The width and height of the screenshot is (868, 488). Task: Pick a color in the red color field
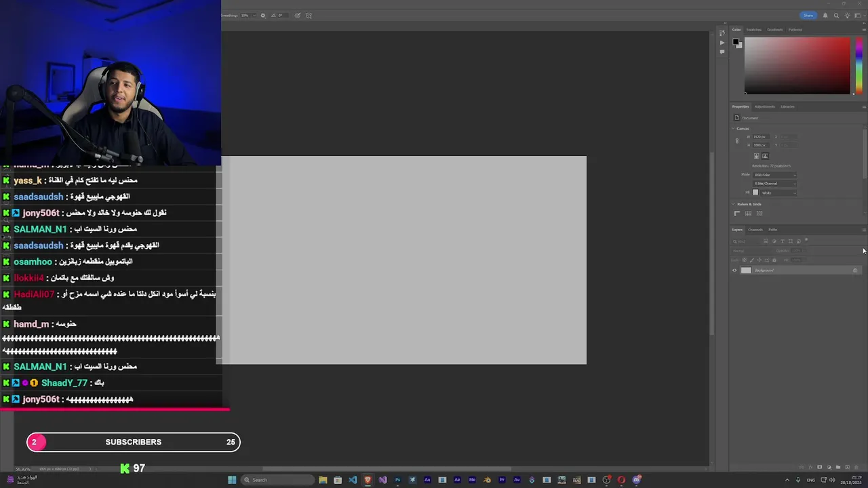(797, 66)
